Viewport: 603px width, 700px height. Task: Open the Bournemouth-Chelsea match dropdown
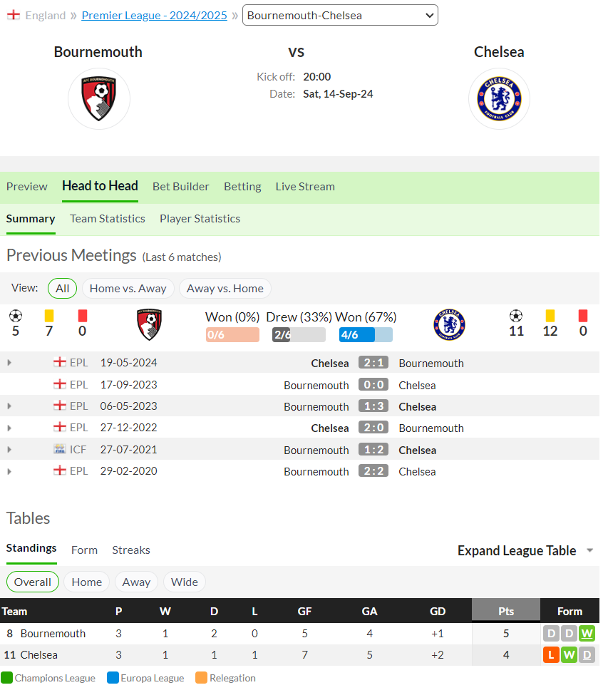click(x=340, y=15)
